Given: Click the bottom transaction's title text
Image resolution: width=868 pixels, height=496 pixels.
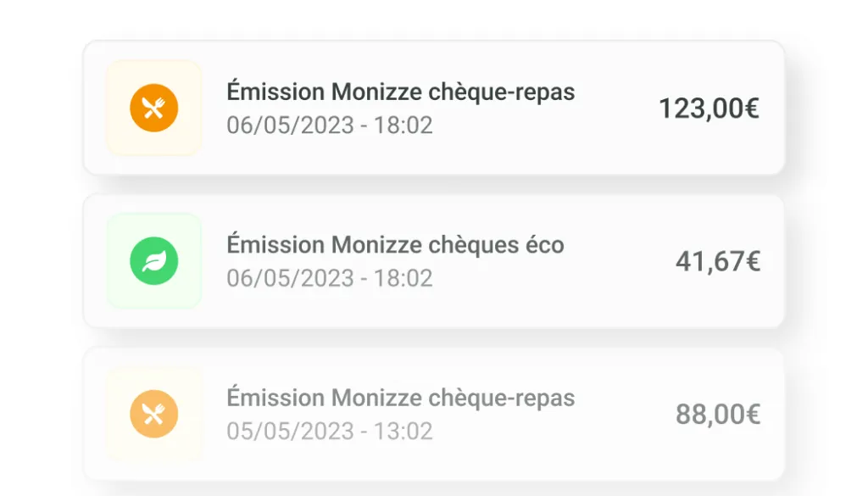Looking at the screenshot, I should (400, 398).
